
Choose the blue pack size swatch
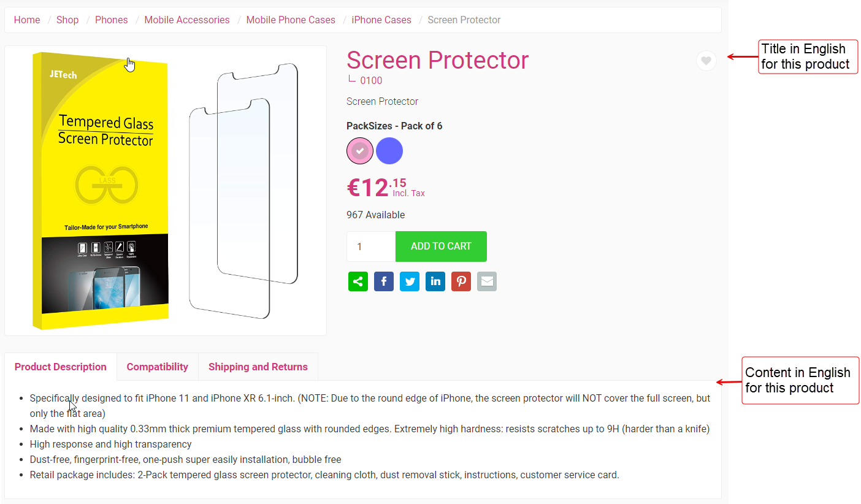point(389,151)
